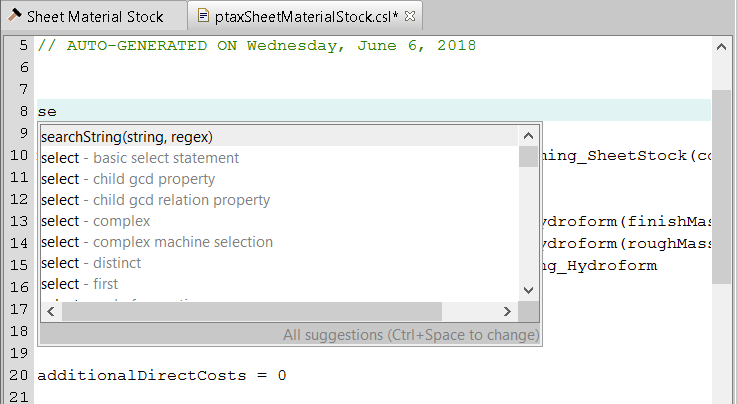
Task: Choose the 'select - complex' suggestion
Action: (96, 221)
